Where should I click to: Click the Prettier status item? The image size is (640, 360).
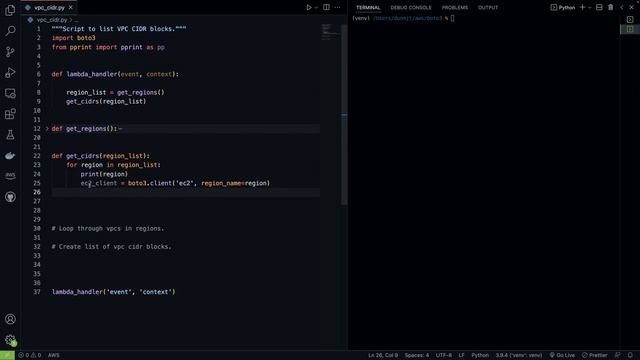coord(594,355)
